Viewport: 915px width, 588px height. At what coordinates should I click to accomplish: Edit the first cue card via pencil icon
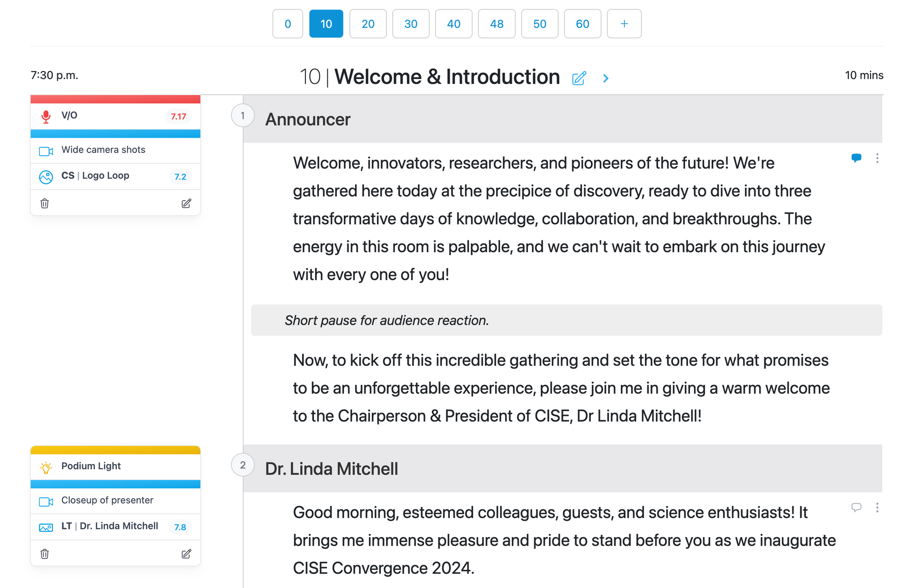pyautogui.click(x=186, y=203)
